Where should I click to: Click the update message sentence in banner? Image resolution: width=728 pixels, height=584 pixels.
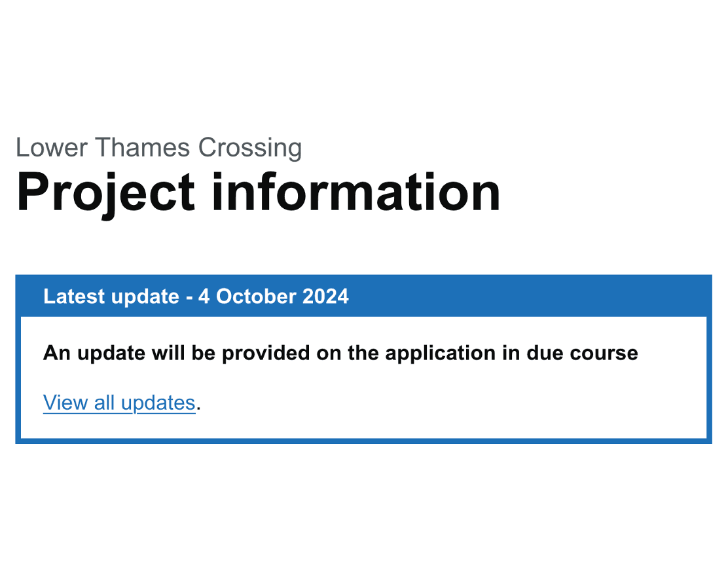tap(340, 354)
